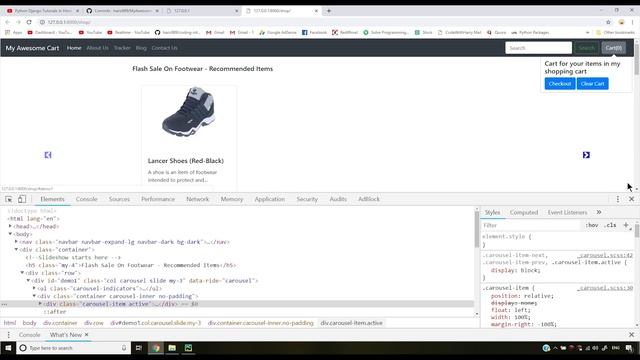Click the Windows taskbar search box
This screenshot has width=640, height=360.
73,348
